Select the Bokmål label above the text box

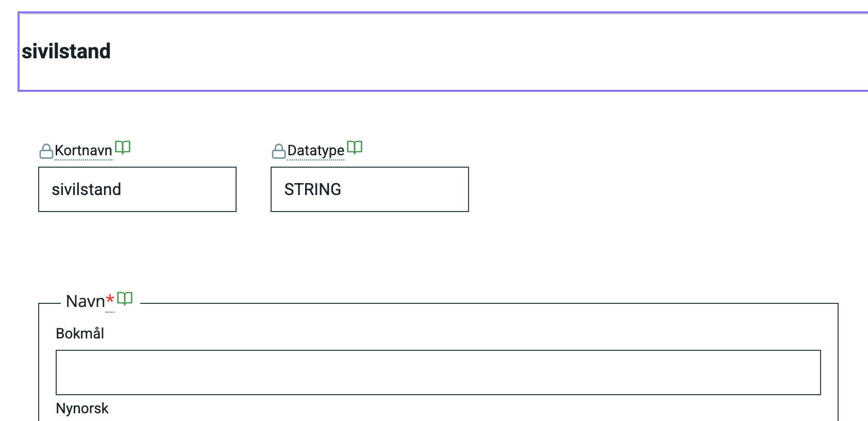point(80,333)
